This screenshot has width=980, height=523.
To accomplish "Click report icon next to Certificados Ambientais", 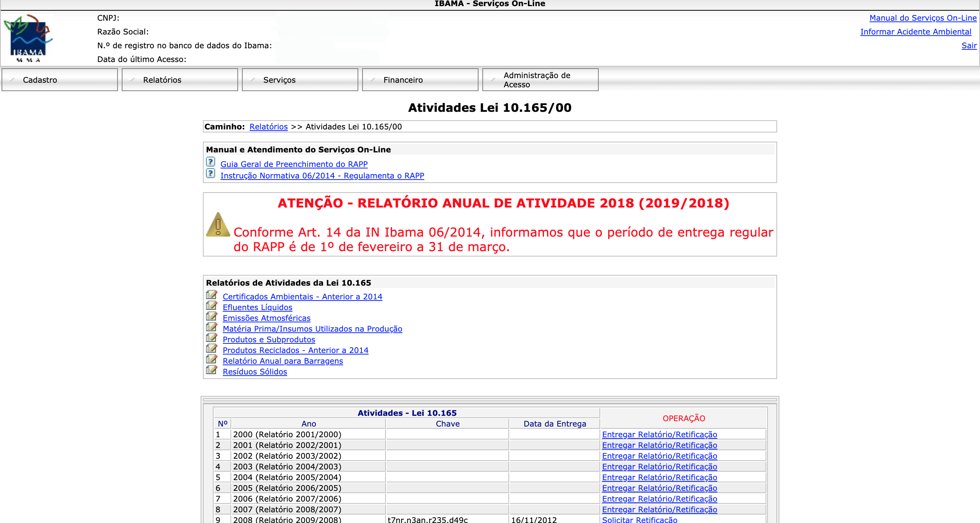I will click(212, 295).
